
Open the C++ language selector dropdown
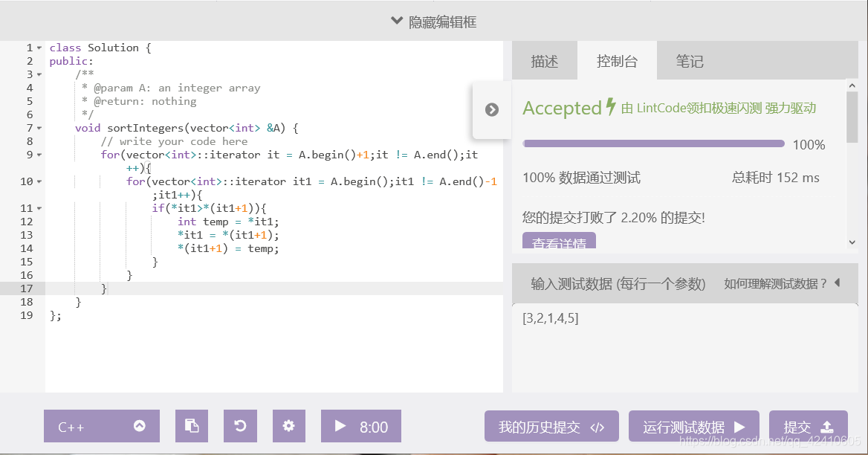click(x=101, y=426)
